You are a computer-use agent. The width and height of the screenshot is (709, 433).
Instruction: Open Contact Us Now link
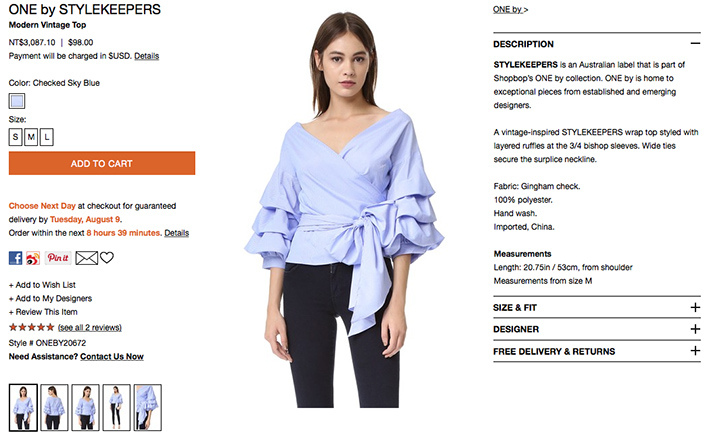click(x=112, y=357)
